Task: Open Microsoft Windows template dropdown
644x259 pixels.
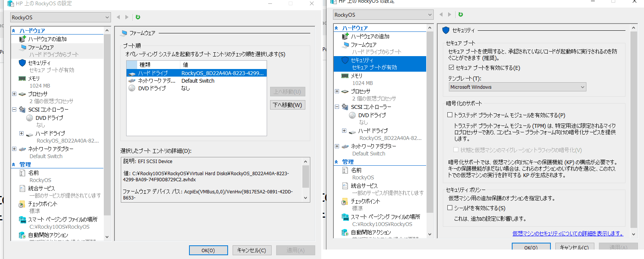Action: (x=518, y=87)
